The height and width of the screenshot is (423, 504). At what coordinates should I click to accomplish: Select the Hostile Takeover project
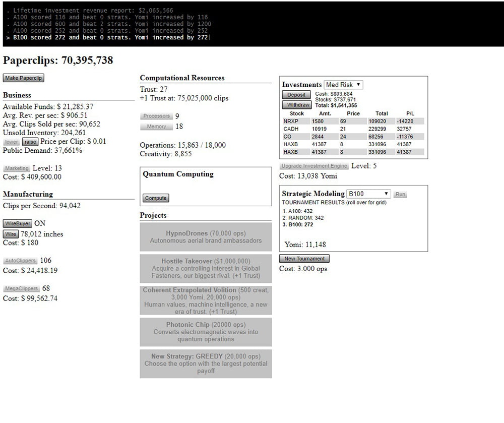click(206, 268)
